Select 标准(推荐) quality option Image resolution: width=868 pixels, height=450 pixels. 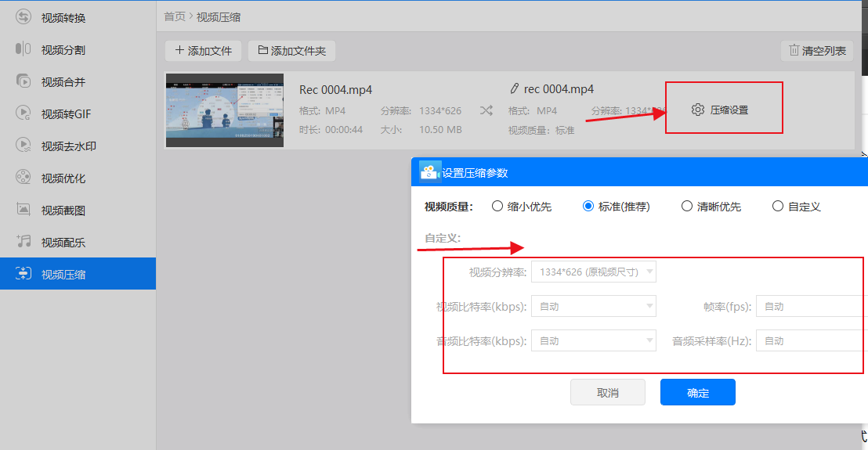(x=588, y=206)
